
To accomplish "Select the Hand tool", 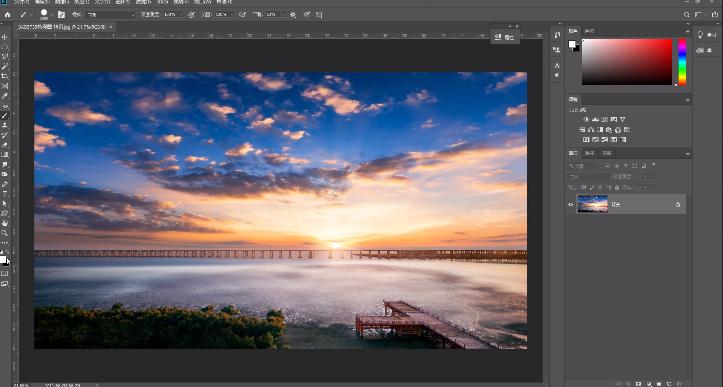I will [5, 223].
